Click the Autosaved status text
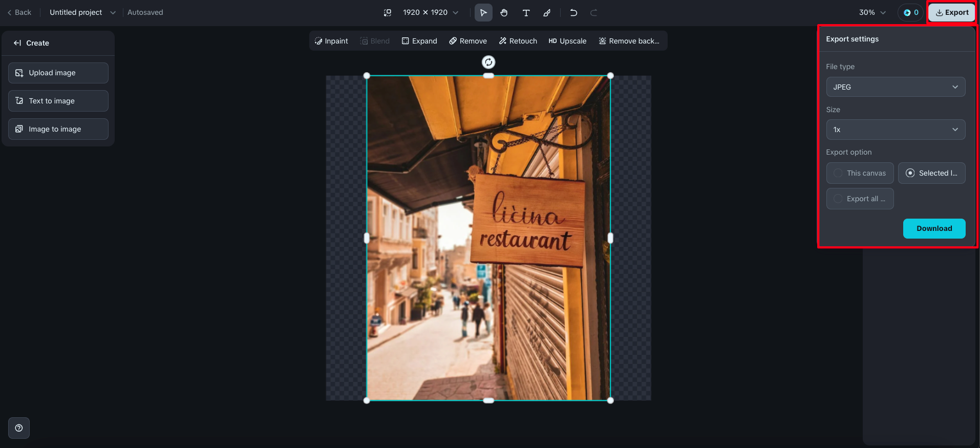 pos(145,12)
